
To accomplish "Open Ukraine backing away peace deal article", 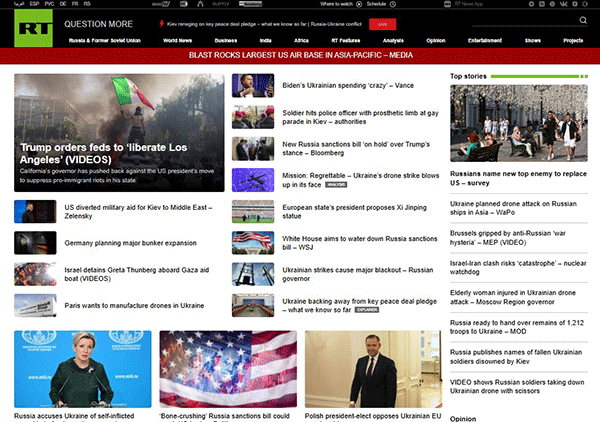I will coord(359,306).
